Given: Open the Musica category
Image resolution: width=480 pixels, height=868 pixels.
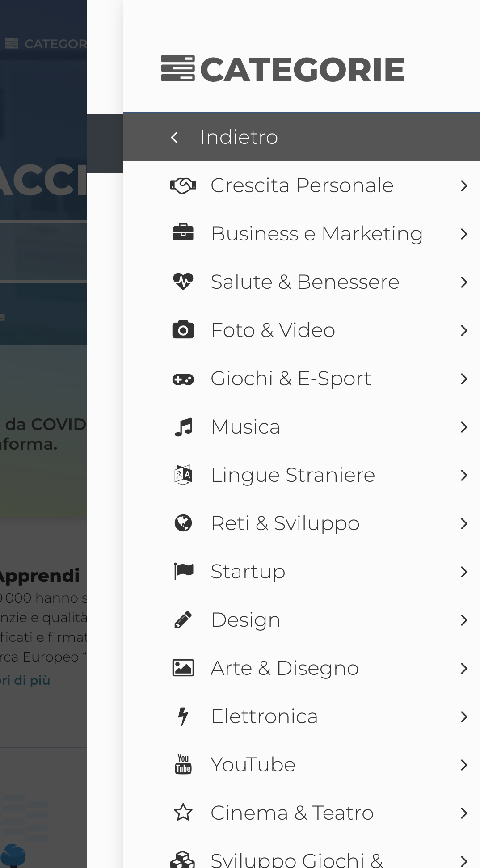Looking at the screenshot, I should tap(301, 427).
